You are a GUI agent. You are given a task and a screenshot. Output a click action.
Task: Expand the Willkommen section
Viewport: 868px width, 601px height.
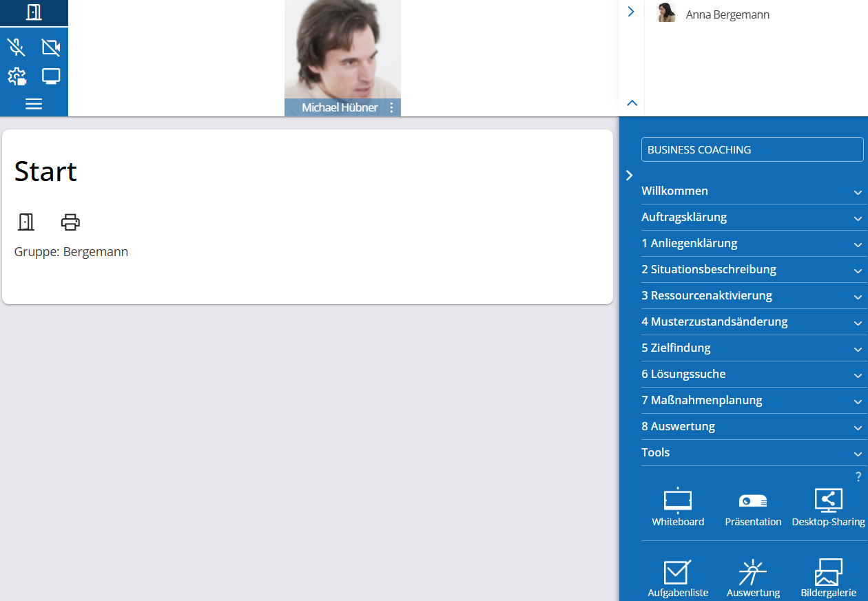point(752,191)
